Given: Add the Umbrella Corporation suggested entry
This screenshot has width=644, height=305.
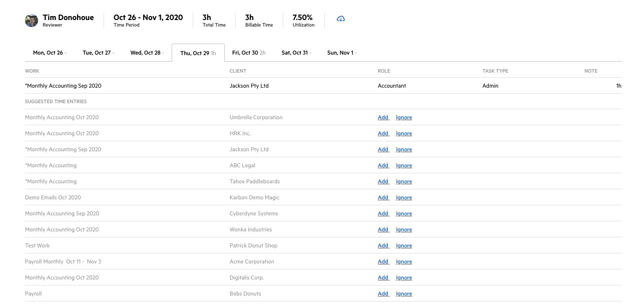Looking at the screenshot, I should pyautogui.click(x=383, y=118).
